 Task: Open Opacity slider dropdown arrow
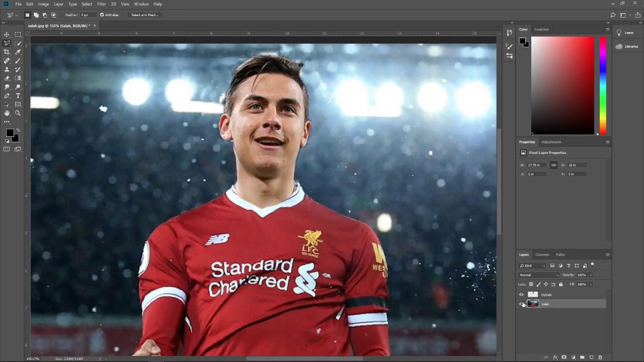(591, 275)
